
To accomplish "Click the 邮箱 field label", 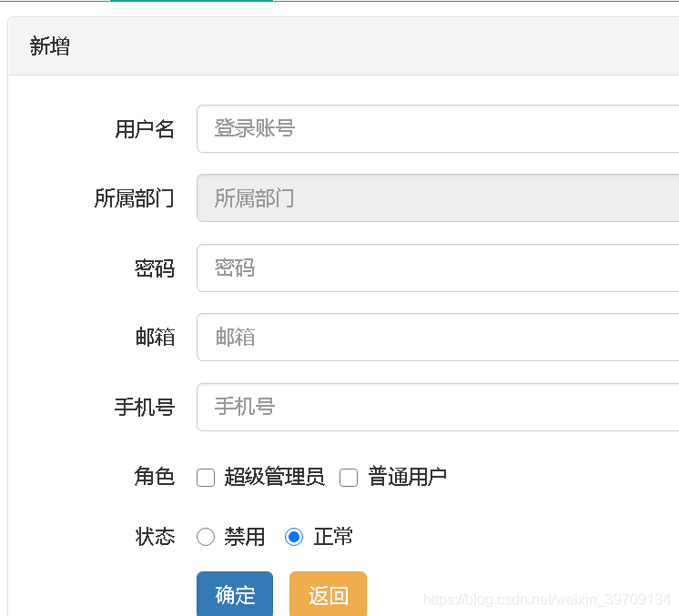I will click(x=155, y=338).
